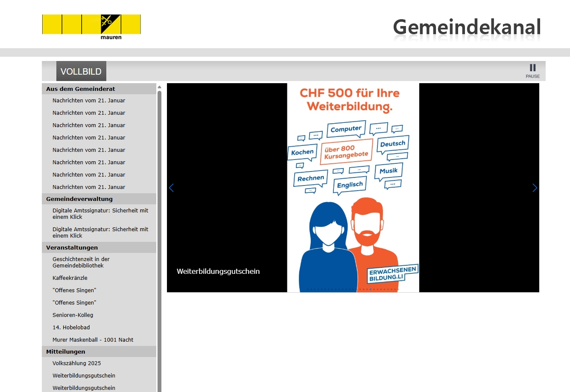Click the Weiterbildung poster slide image
Screen dimensions: 570x392
click(353, 188)
